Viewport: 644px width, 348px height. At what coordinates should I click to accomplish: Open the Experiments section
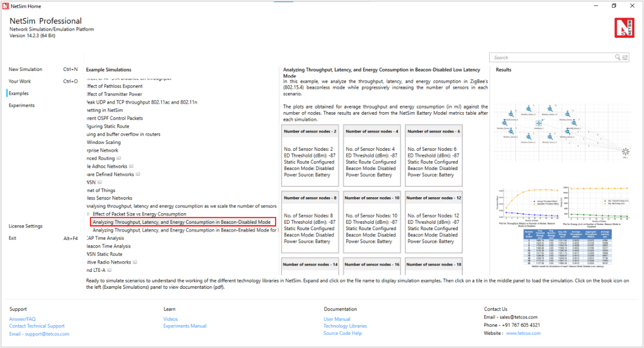22,105
